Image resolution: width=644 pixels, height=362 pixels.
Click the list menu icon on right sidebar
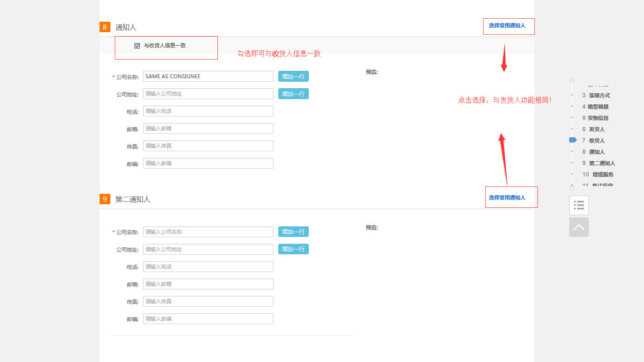click(579, 205)
